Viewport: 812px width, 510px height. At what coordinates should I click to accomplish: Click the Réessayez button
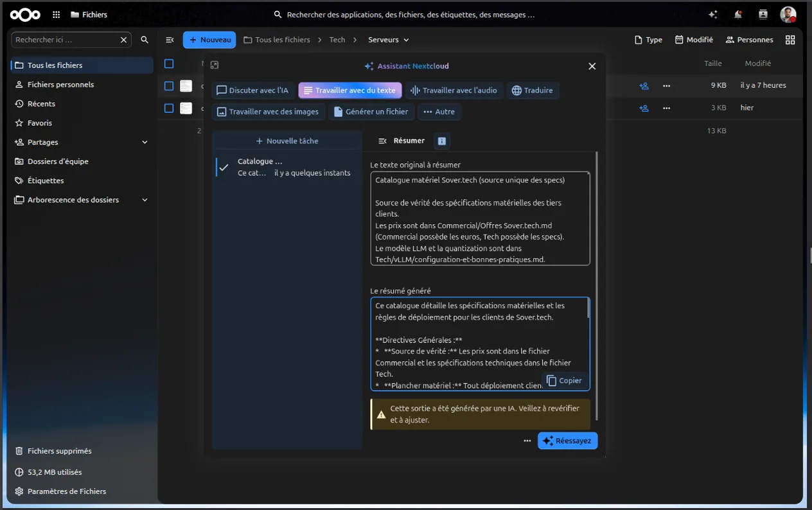tap(567, 441)
